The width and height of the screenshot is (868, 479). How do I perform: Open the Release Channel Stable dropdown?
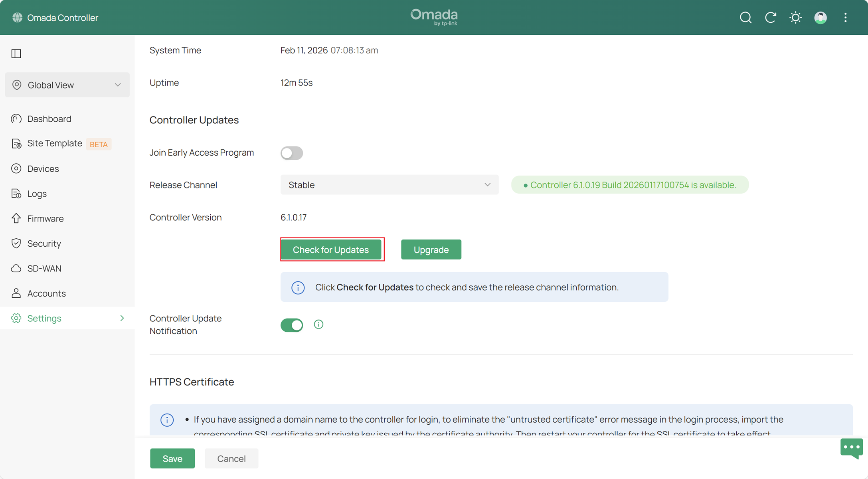click(390, 185)
